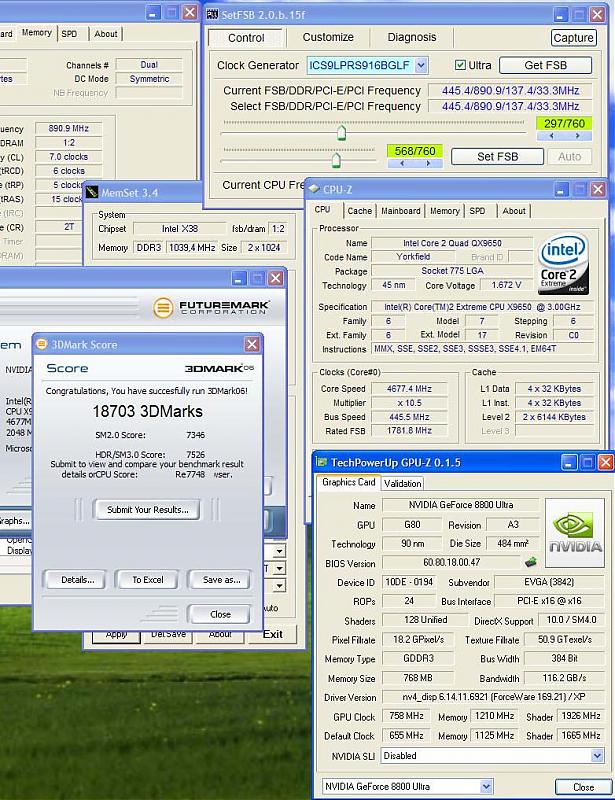
Task: Click the 1039,4 MHz memory value
Action: (x=192, y=247)
